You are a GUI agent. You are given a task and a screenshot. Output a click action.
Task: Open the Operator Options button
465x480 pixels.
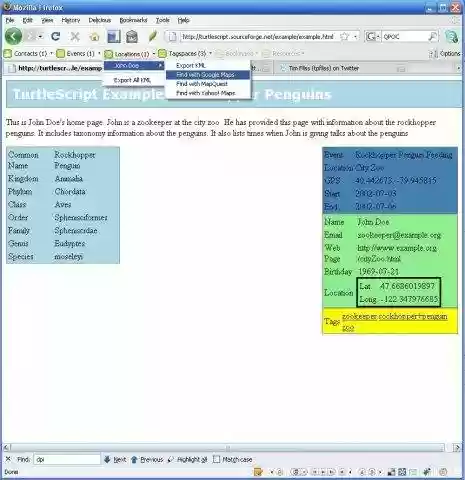[445, 54]
